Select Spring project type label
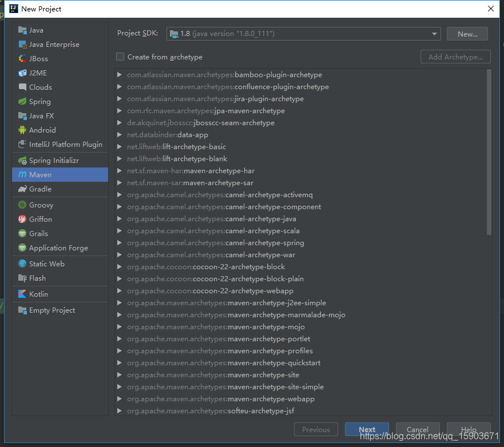 coord(40,102)
